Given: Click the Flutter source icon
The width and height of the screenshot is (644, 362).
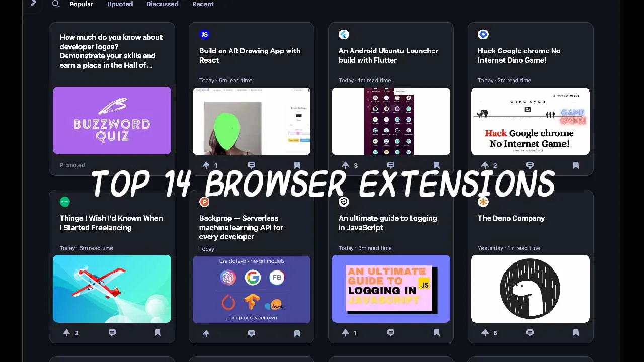Looking at the screenshot, I should click(x=344, y=34).
